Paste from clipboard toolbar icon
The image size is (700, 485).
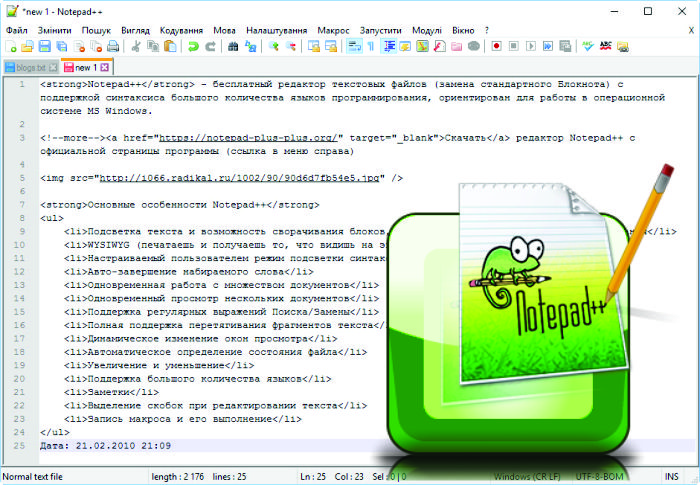(170, 46)
